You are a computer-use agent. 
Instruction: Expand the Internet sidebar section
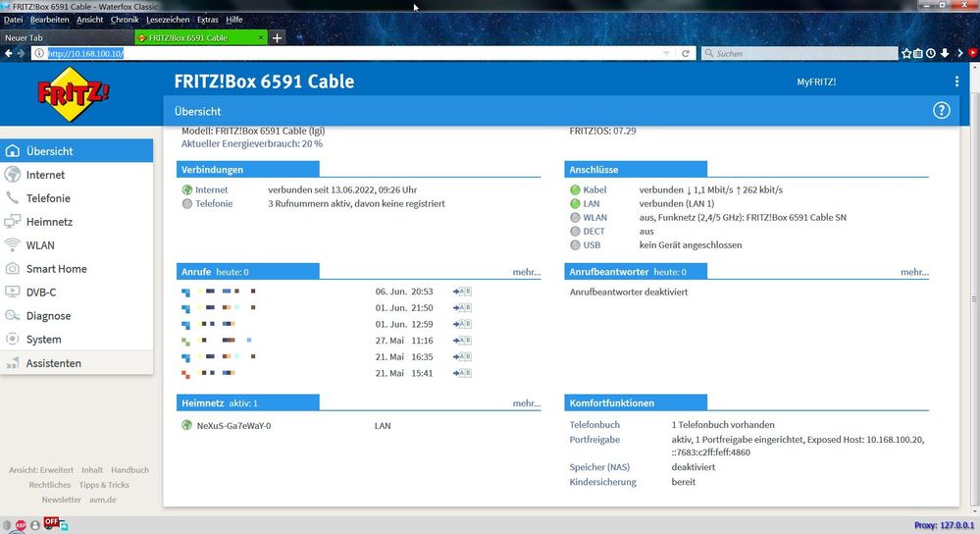tap(77, 175)
